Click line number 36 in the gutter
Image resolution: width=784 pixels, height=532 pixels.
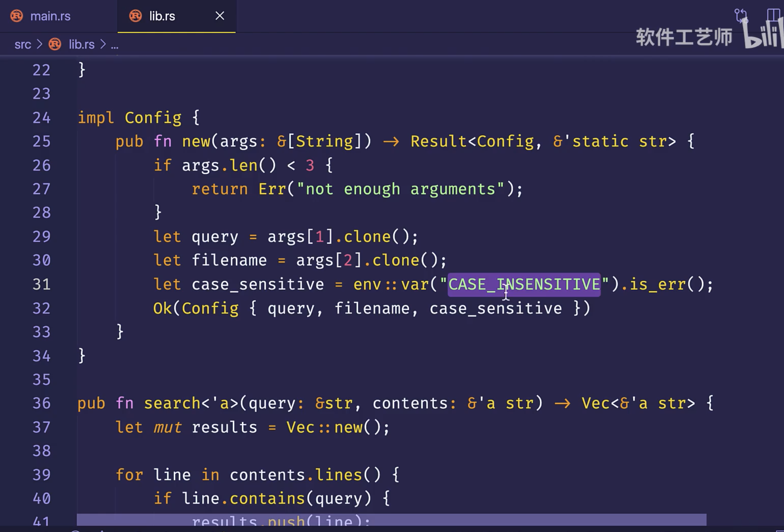pyautogui.click(x=42, y=403)
